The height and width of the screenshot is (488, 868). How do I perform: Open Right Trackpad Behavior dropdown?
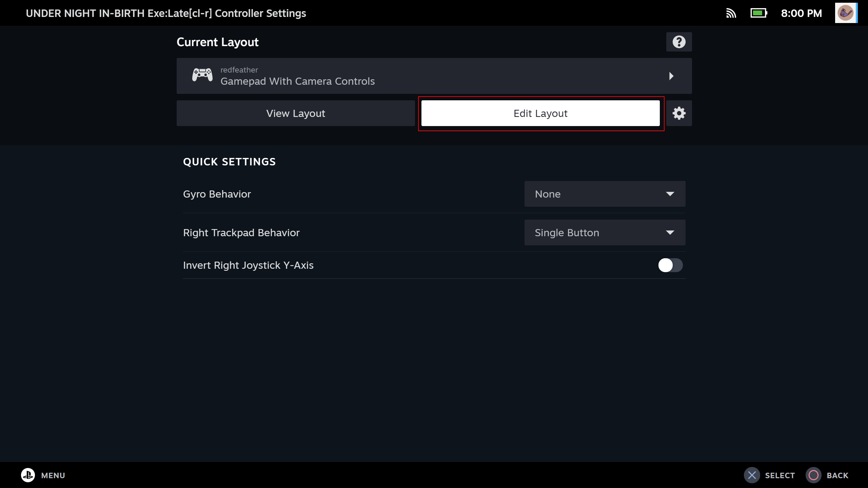point(605,232)
